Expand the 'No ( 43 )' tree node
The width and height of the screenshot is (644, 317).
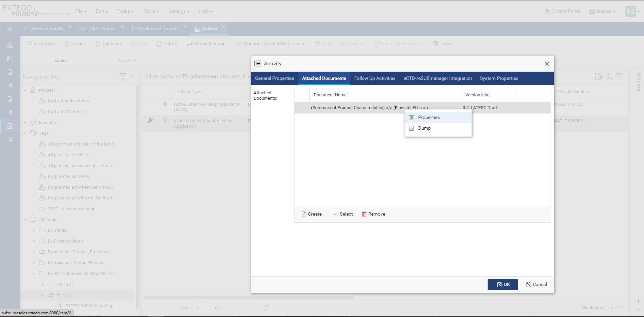click(x=42, y=284)
